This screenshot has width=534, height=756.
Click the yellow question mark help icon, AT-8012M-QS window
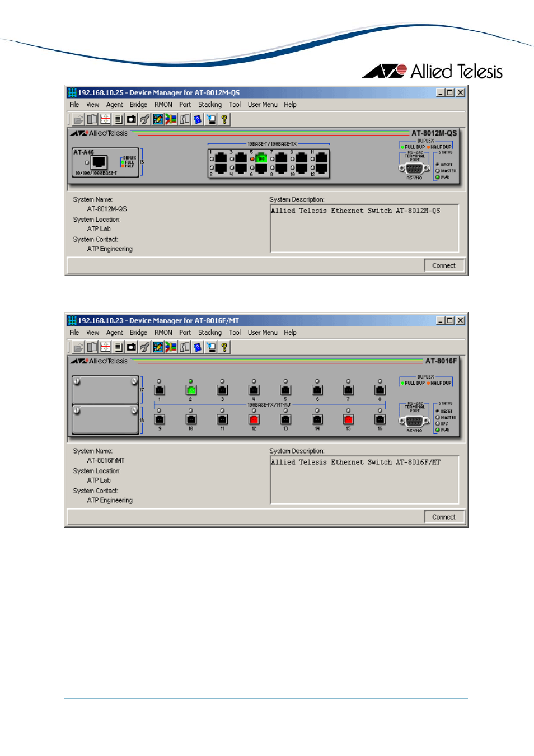coord(224,119)
